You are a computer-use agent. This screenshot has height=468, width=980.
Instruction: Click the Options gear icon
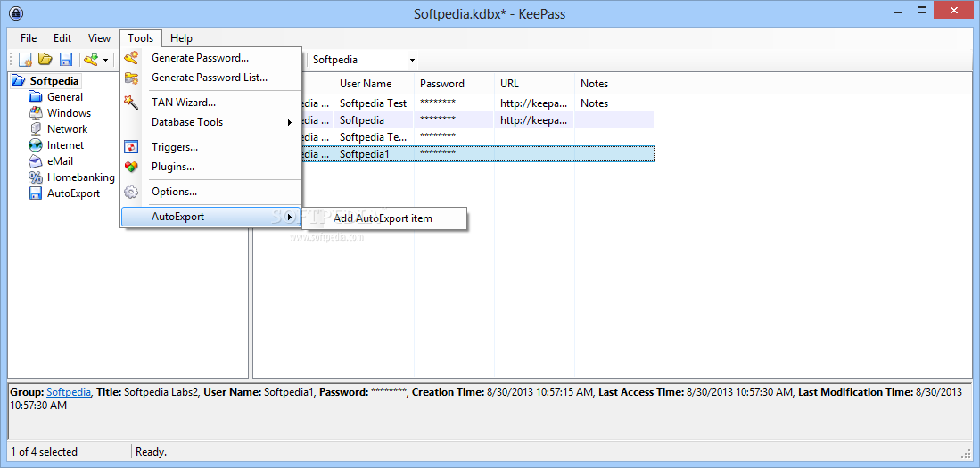click(x=130, y=192)
